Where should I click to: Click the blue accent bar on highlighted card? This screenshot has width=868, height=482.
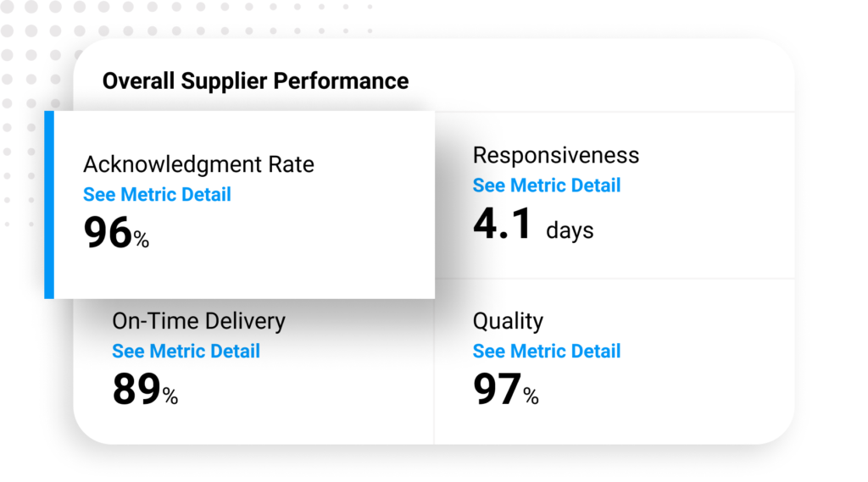tap(49, 205)
